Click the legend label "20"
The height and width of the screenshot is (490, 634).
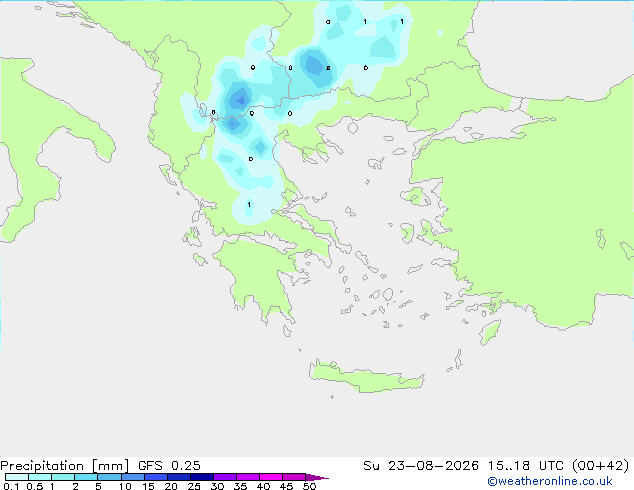click(171, 486)
